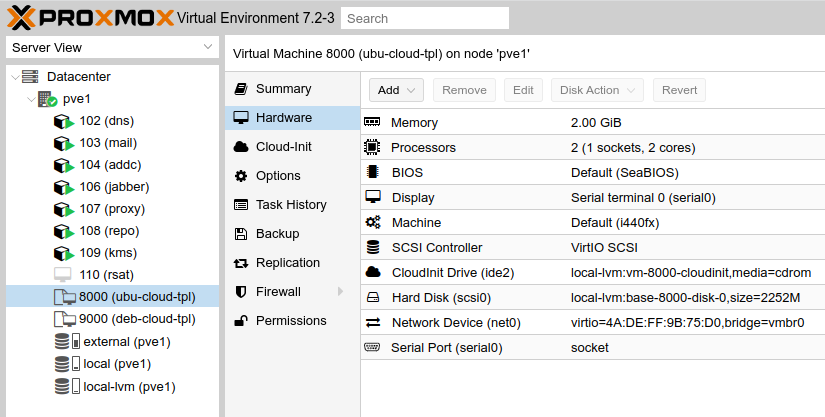
Task: Click the storage icon for external (pve1)
Action: (x=67, y=342)
